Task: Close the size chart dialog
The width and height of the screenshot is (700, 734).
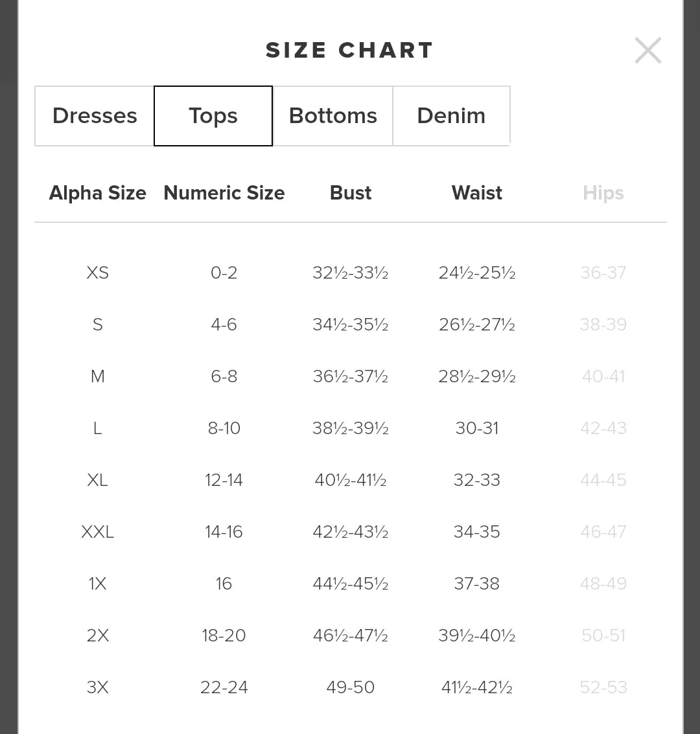Action: [x=648, y=50]
